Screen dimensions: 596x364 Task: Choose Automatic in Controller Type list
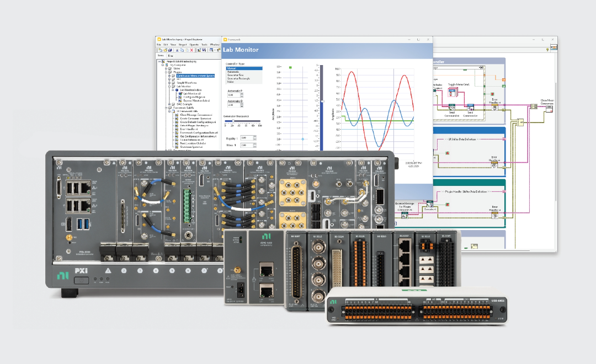point(244,72)
